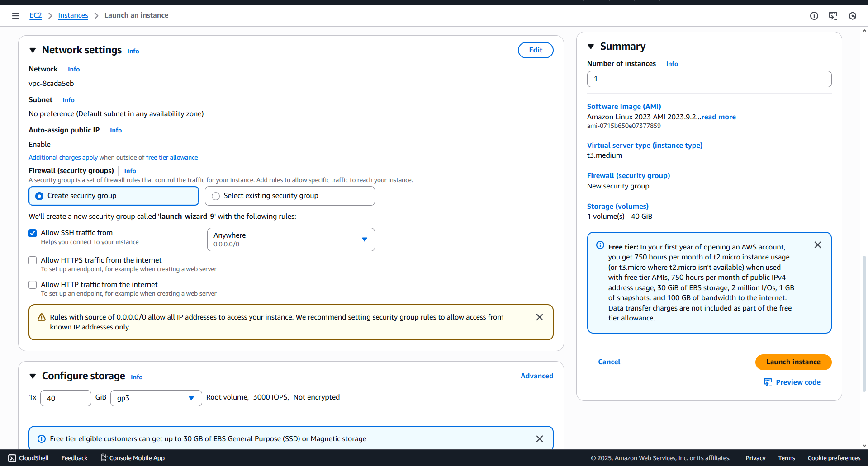Image resolution: width=868 pixels, height=466 pixels.
Task: Click the Console Mobile App icon
Action: pos(104,457)
